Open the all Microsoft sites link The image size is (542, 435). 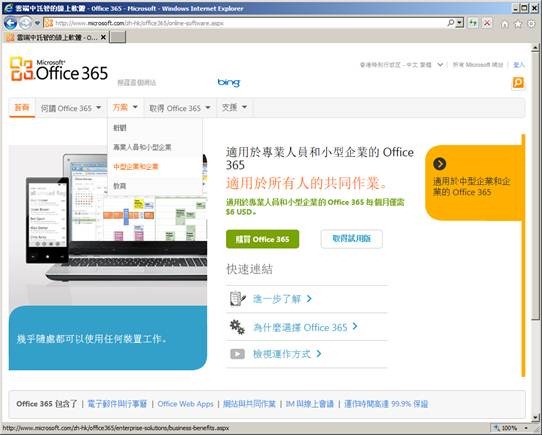[x=478, y=65]
